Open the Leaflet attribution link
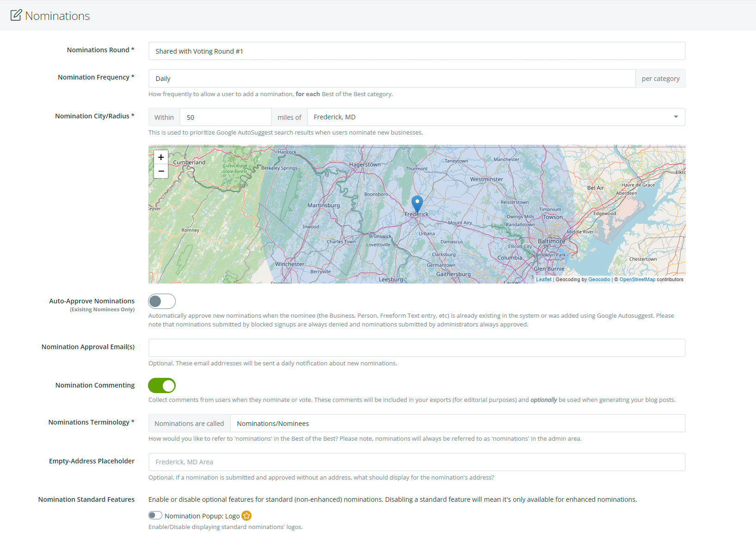The image size is (756, 536). [544, 279]
